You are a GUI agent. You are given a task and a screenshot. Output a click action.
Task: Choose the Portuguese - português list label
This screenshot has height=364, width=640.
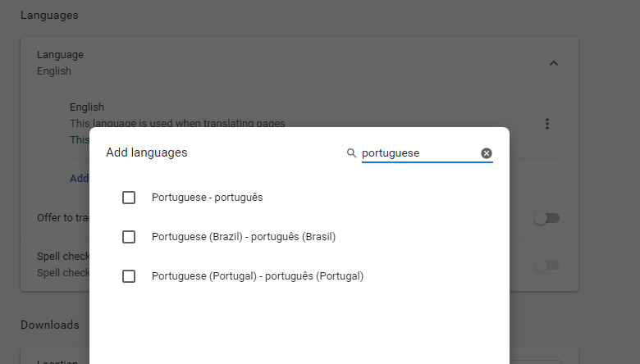[207, 198]
